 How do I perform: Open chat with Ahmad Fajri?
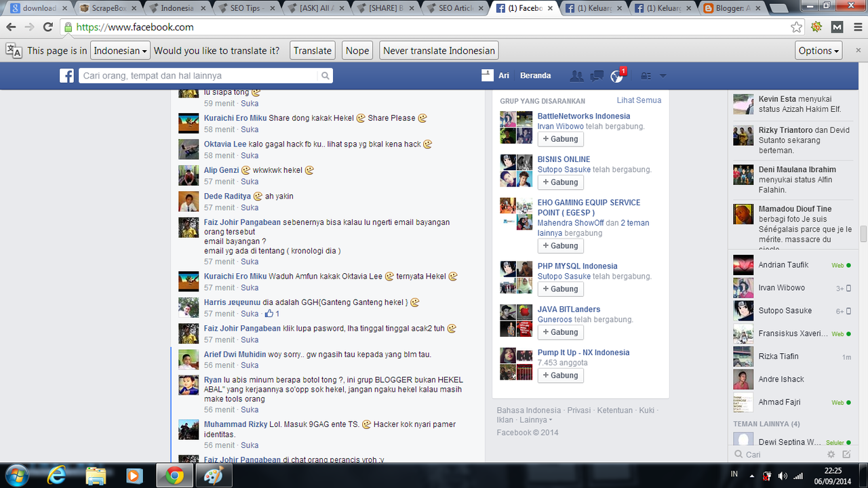792,402
